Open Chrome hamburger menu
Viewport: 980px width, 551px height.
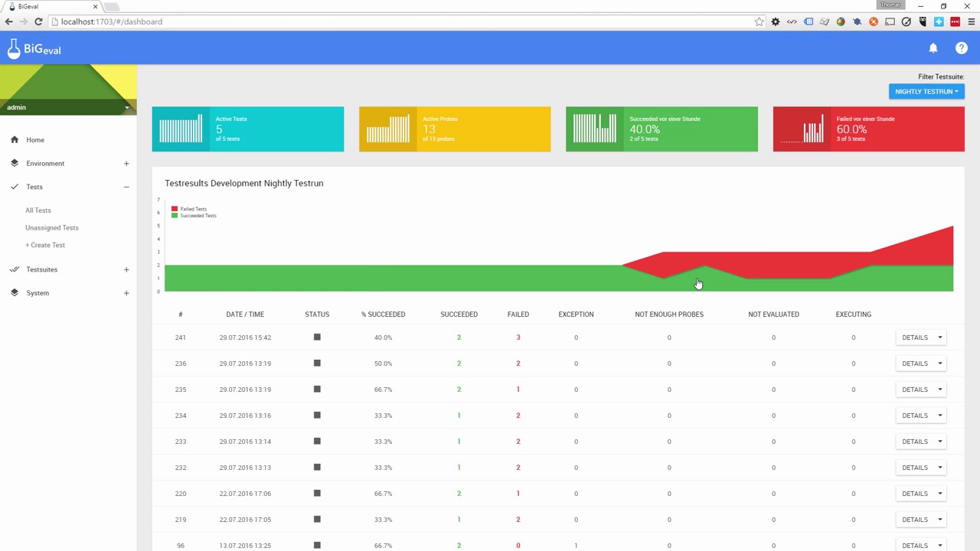[971, 21]
